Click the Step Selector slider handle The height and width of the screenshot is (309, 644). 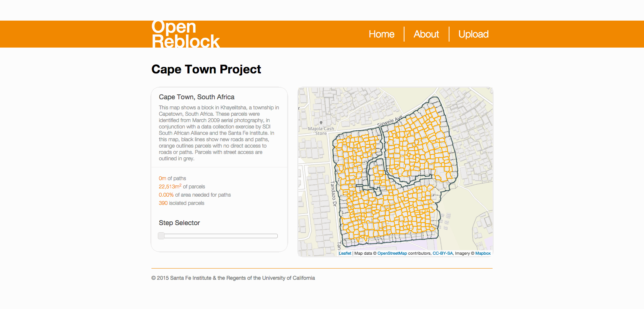click(161, 236)
